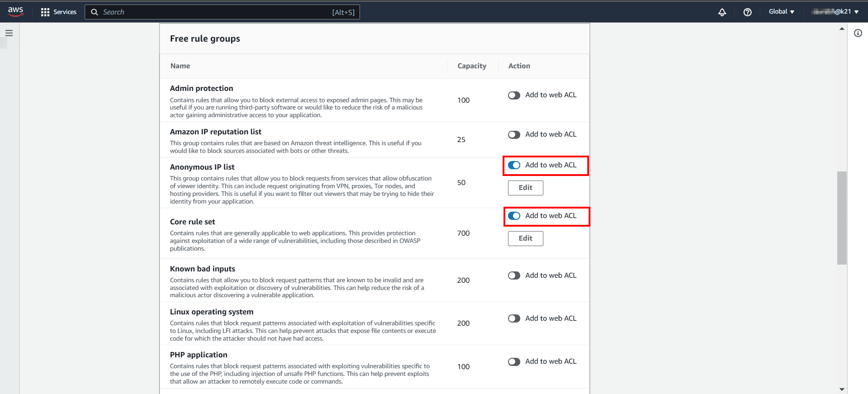Viewport: 868px width, 394px height.
Task: Click the AWS logo home icon
Action: tap(15, 12)
